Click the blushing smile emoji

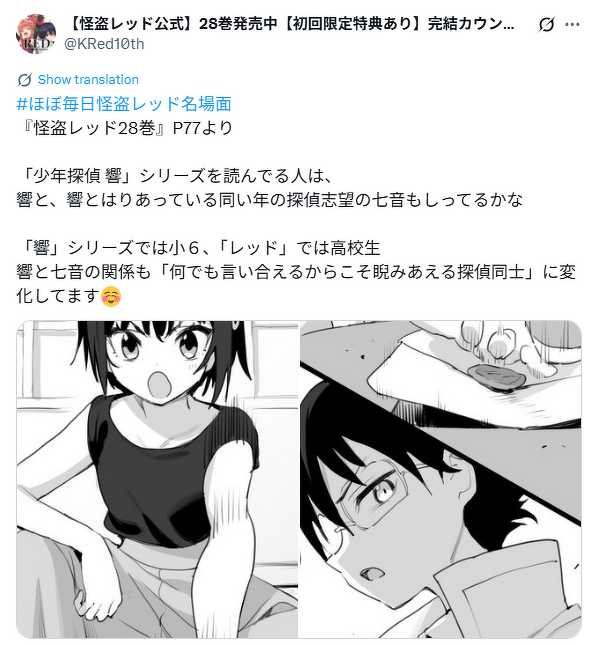point(111,296)
